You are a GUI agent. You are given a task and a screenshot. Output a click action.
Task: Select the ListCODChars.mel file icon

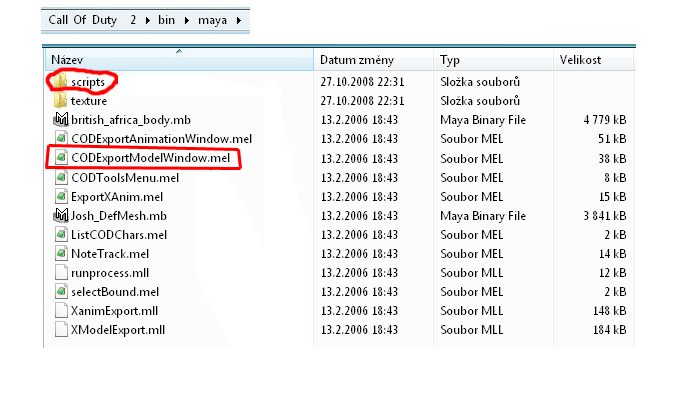(x=61, y=234)
